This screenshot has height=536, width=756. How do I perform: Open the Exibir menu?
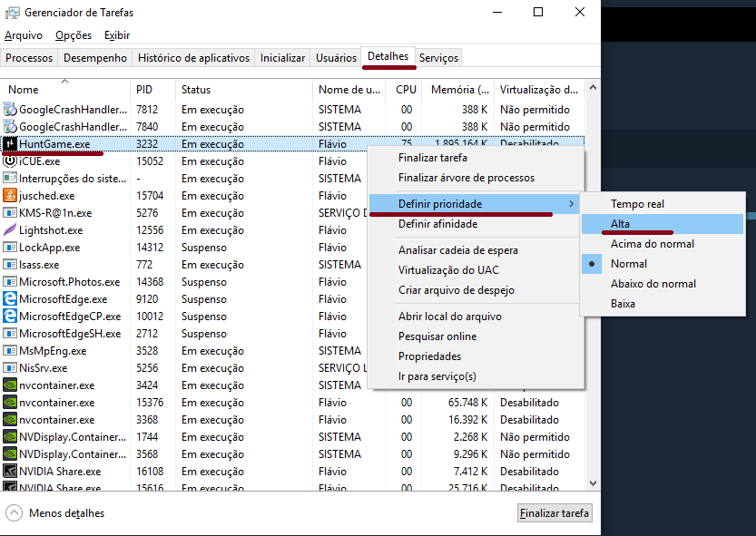pyautogui.click(x=117, y=35)
